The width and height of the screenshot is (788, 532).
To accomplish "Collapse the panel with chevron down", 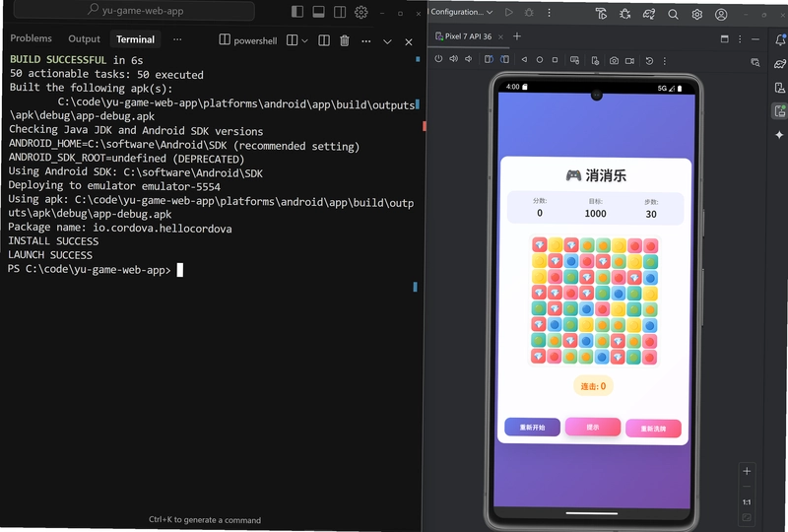I will click(x=387, y=41).
